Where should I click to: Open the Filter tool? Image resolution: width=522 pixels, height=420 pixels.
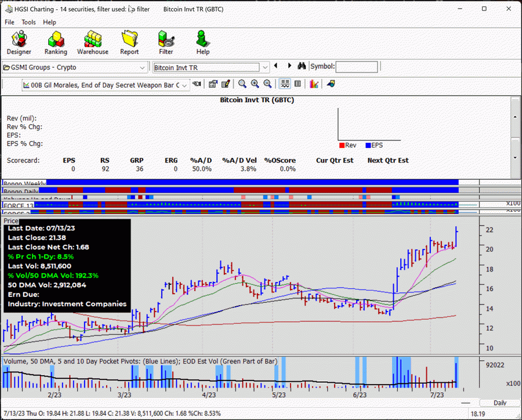(x=166, y=42)
